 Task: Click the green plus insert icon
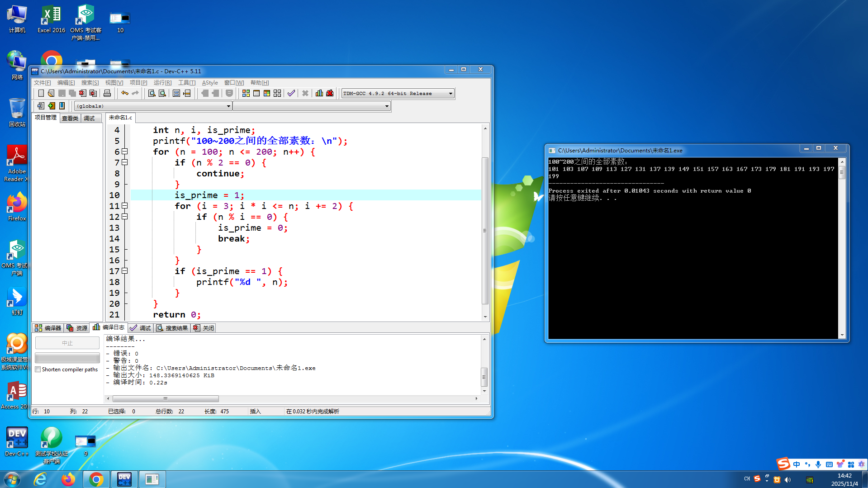[x=52, y=106]
